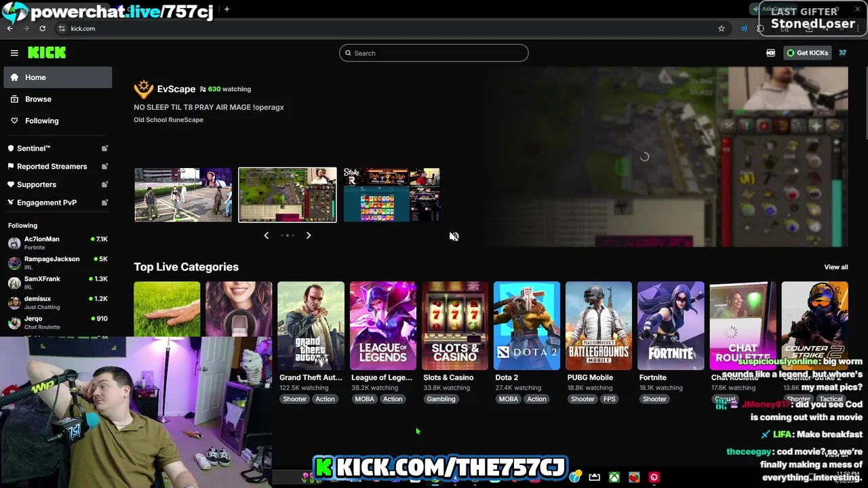Open the League of Legends category card
The width and height of the screenshot is (868, 488).
[x=382, y=326]
